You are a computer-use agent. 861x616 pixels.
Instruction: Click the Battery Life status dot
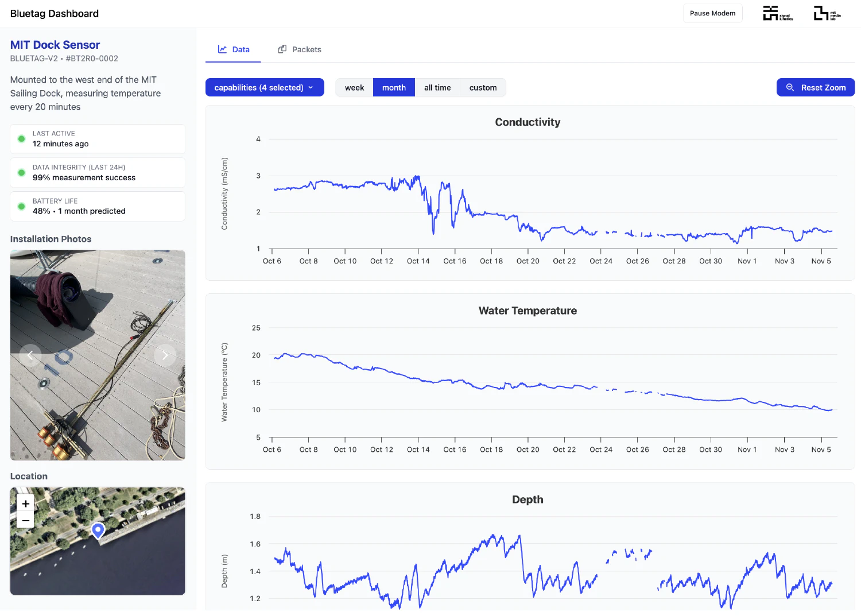[21, 206]
